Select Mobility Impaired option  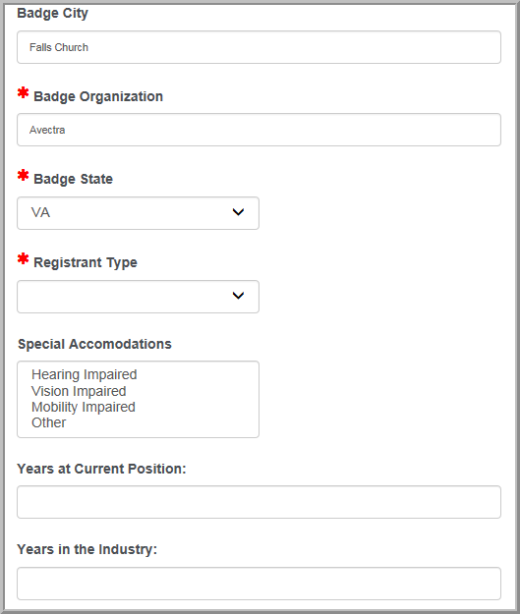tap(83, 407)
